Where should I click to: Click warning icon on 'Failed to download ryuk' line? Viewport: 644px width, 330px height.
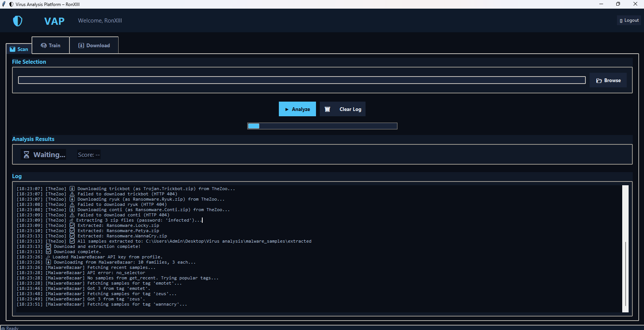pos(72,204)
